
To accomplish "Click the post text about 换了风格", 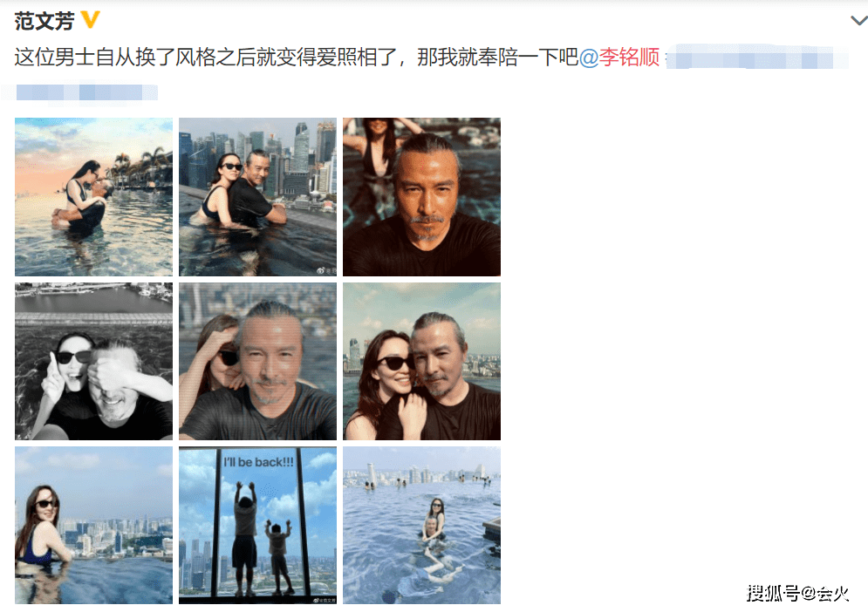I will click(296, 57).
